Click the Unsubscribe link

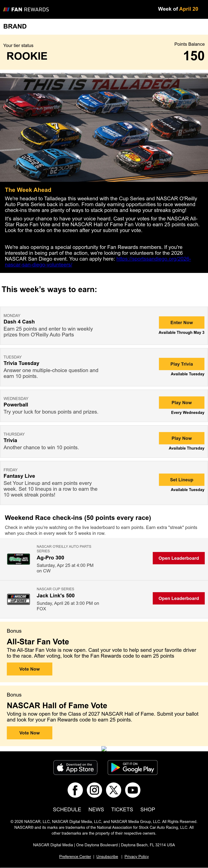107,856
